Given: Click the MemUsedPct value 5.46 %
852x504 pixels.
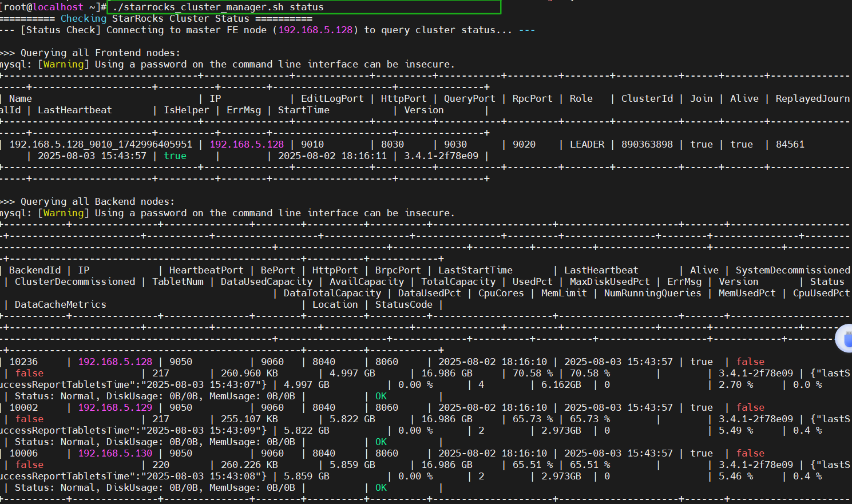Looking at the screenshot, I should [736, 476].
